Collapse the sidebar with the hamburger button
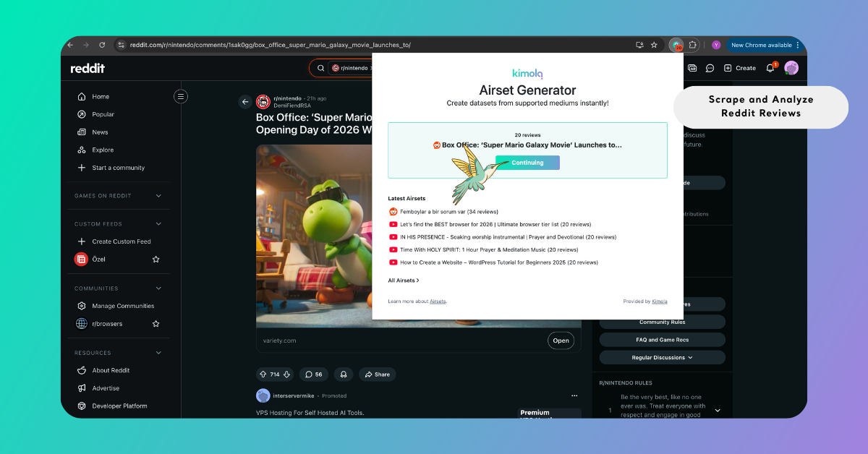The width and height of the screenshot is (868, 454). (181, 96)
